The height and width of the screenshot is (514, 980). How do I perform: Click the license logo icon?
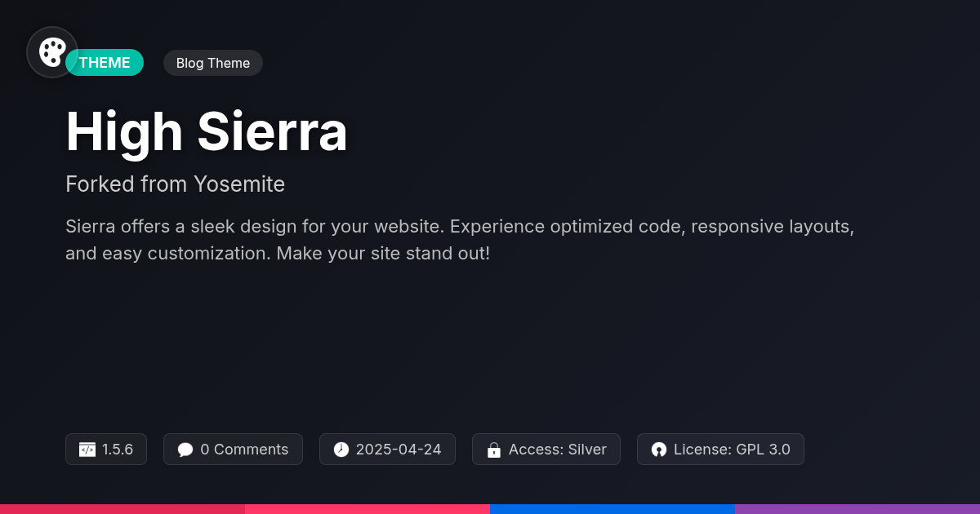point(659,450)
